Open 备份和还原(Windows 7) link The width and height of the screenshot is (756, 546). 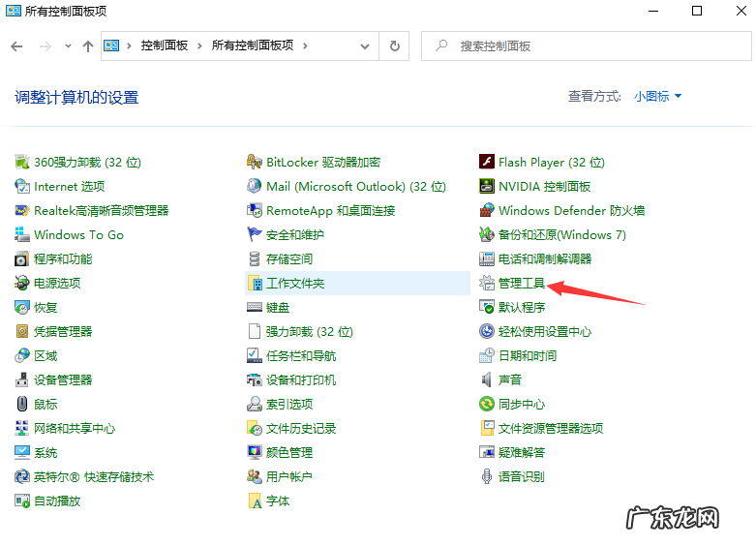click(x=562, y=235)
